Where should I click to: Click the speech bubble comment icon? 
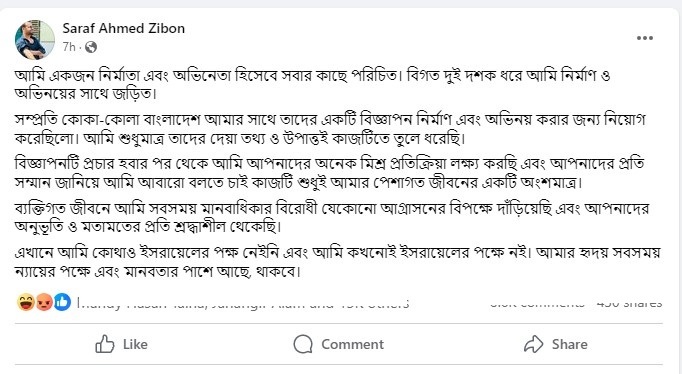303,344
